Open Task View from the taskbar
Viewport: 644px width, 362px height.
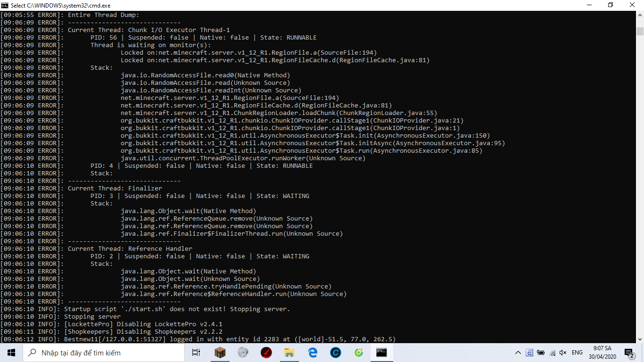pos(196,353)
